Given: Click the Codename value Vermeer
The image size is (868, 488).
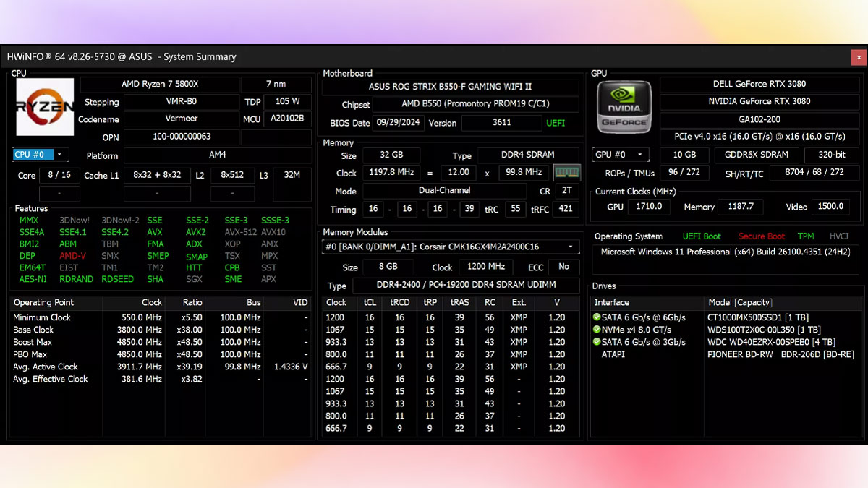Looking at the screenshot, I should (181, 119).
